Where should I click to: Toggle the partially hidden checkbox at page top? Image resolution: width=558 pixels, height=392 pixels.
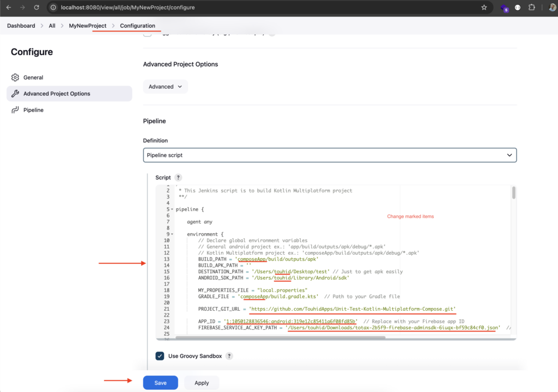pyautogui.click(x=147, y=34)
